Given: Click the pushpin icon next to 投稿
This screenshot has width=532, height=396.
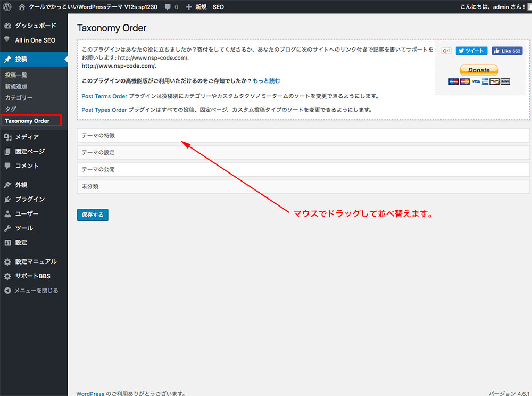Looking at the screenshot, I should tap(7, 59).
